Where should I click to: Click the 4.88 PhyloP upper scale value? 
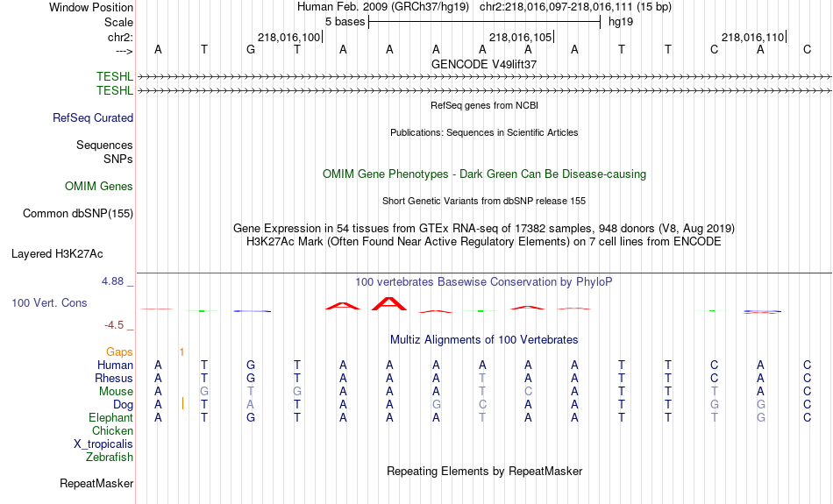(x=113, y=281)
